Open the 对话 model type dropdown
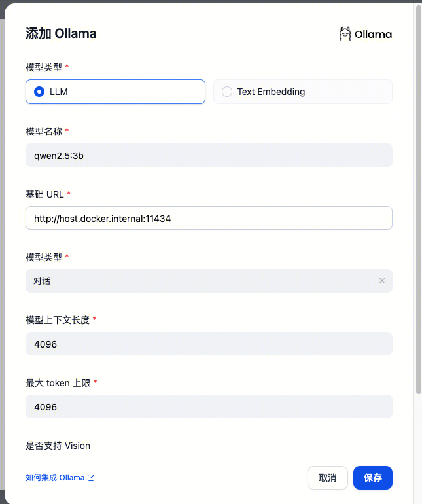The width and height of the screenshot is (422, 504). tap(209, 281)
